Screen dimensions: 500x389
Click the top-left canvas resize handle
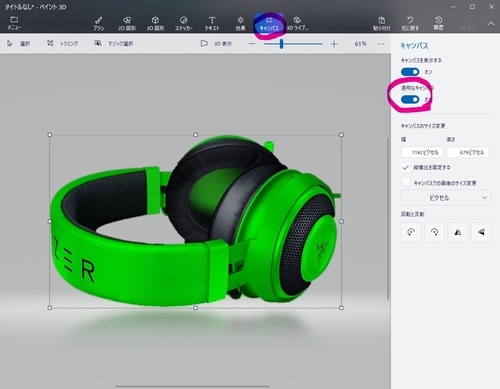50,135
